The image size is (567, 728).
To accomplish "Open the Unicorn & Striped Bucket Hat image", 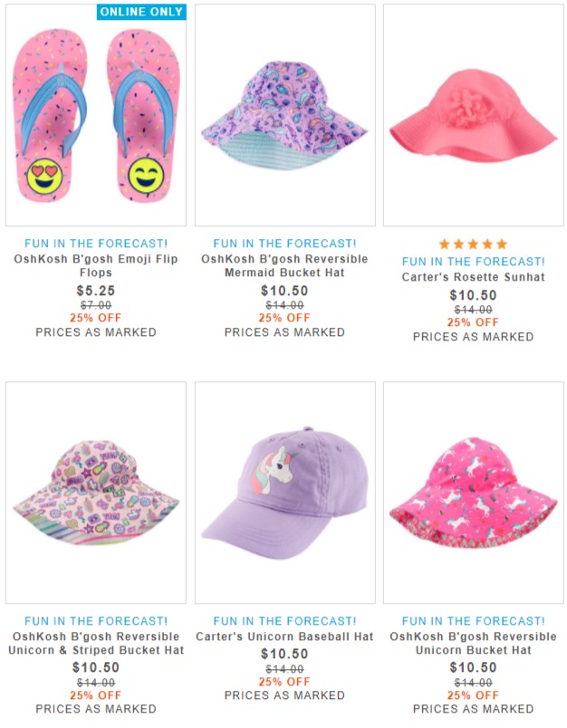I will pos(96,493).
